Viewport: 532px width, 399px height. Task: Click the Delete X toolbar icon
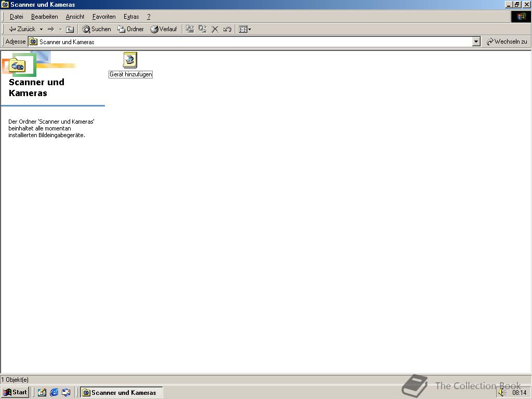pyautogui.click(x=215, y=29)
